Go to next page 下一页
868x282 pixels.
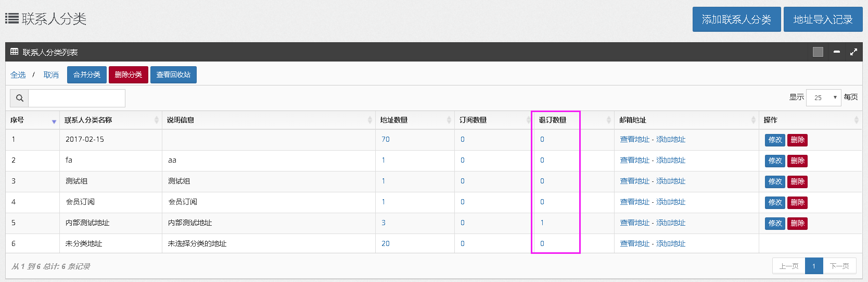(839, 266)
